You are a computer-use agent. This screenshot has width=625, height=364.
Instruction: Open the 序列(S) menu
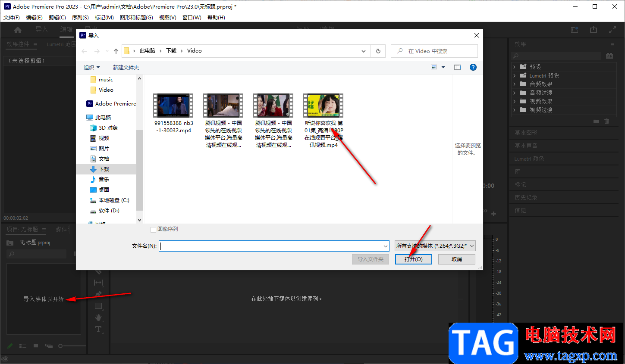pos(80,18)
